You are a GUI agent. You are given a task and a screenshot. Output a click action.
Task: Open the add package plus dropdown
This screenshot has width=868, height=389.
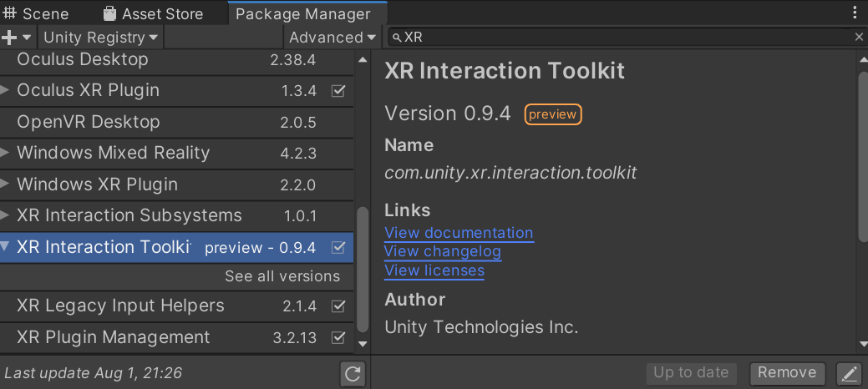(18, 38)
